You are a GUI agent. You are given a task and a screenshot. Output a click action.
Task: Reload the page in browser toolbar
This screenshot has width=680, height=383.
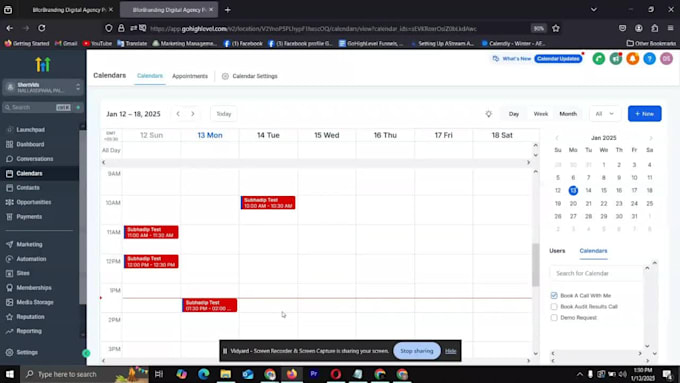click(x=42, y=28)
